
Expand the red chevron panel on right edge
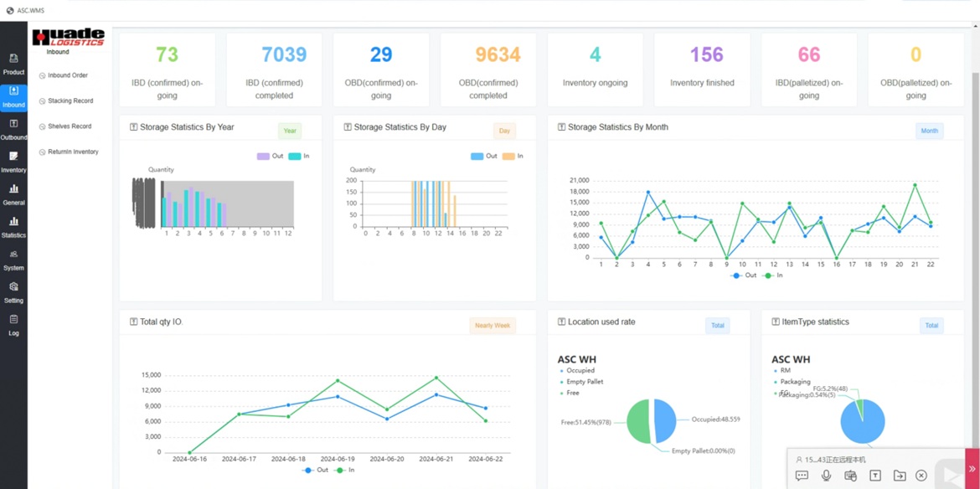point(974,468)
